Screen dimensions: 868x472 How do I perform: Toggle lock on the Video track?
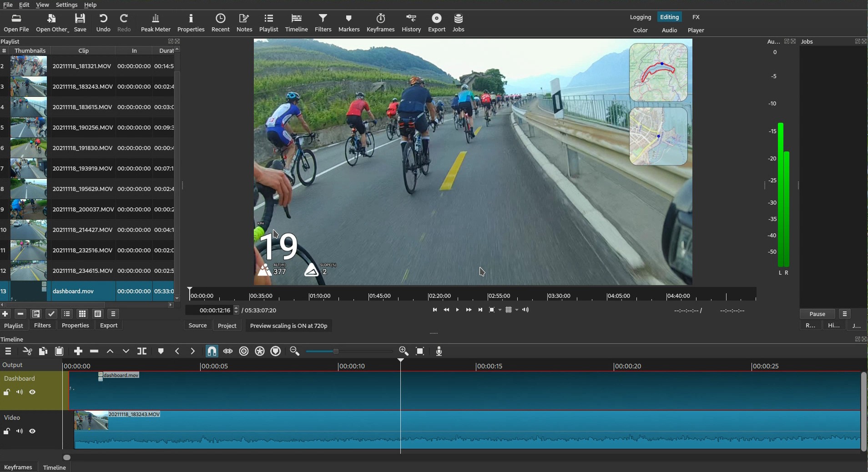[7, 432]
